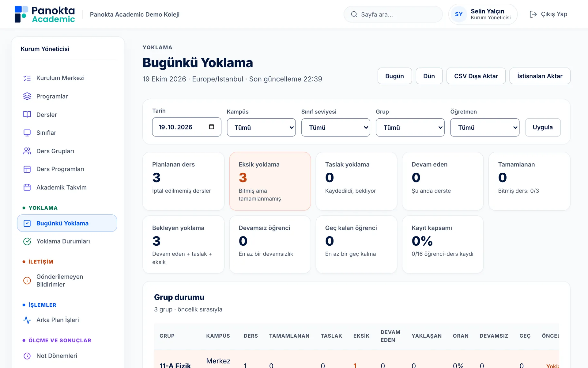Image resolution: width=588 pixels, height=368 pixels.
Task: Open the Grup filter dropdown
Action: point(410,127)
